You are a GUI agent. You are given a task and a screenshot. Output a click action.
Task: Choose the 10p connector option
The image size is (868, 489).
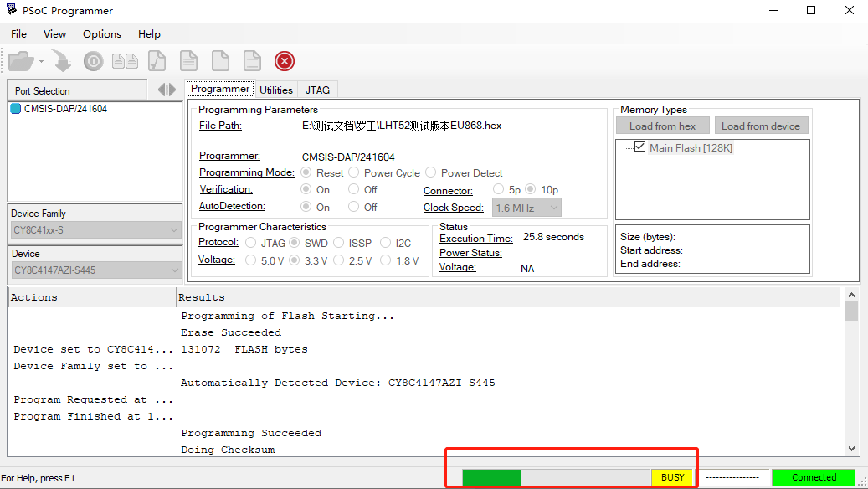coord(531,189)
